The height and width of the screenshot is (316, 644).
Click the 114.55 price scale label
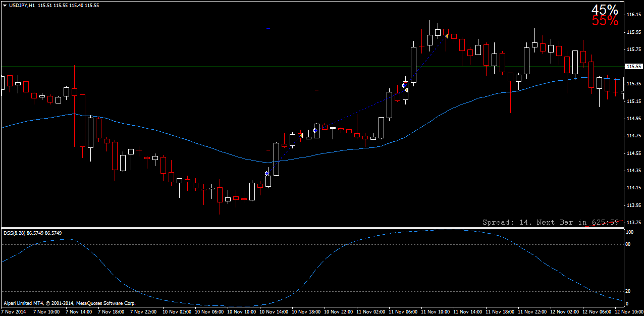pyautogui.click(x=634, y=153)
